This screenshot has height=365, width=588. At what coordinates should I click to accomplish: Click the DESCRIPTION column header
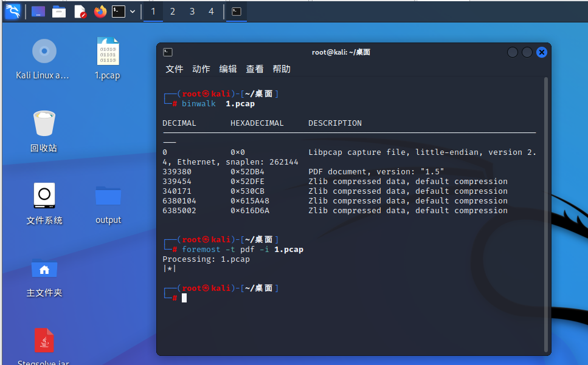(x=335, y=123)
